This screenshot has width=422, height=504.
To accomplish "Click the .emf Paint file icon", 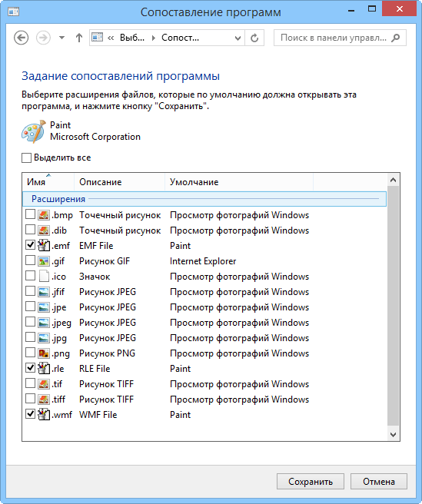I will (x=44, y=246).
